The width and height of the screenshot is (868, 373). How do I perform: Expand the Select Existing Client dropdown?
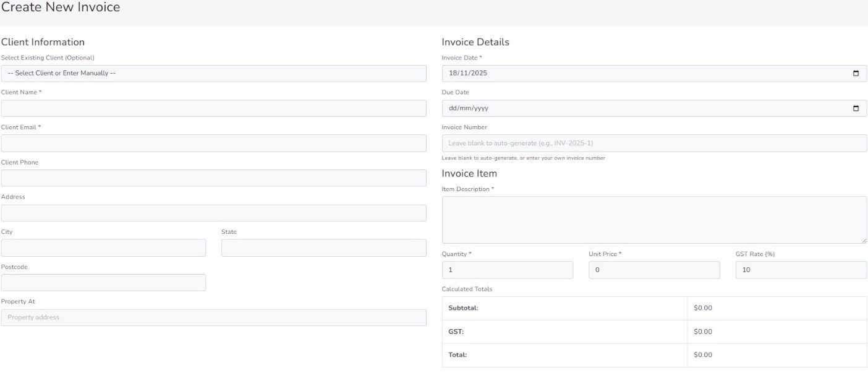point(213,74)
